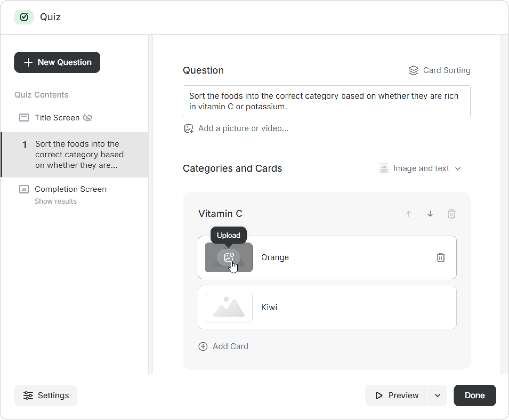Viewport: 509px width, 420px height.
Task: Click the Add Card plus icon
Action: click(x=203, y=346)
